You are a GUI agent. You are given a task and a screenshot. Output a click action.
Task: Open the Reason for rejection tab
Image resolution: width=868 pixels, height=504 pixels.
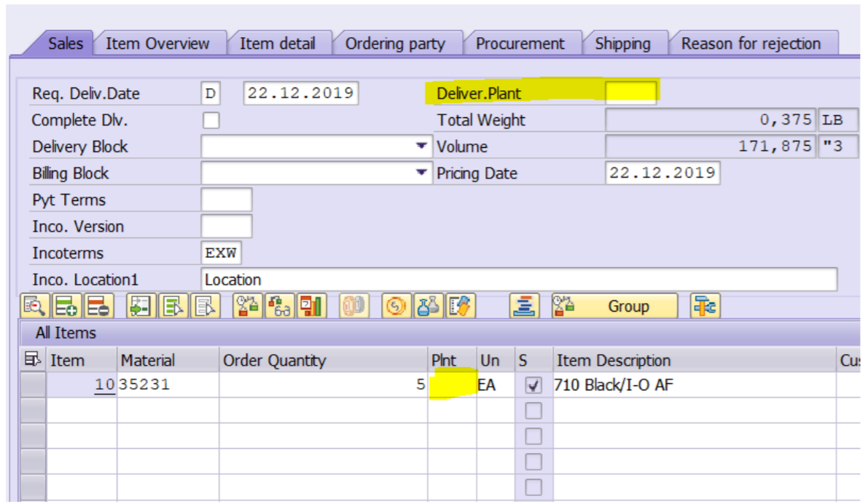[750, 44]
